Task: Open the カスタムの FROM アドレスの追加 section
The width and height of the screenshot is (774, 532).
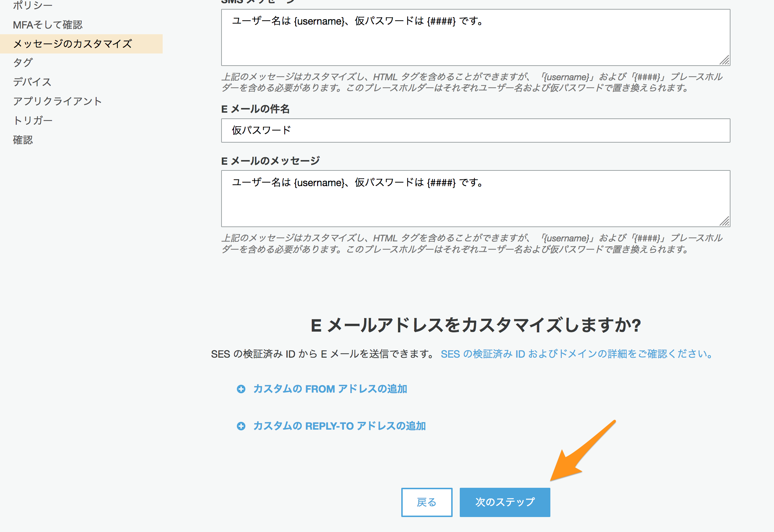Action: pyautogui.click(x=330, y=389)
